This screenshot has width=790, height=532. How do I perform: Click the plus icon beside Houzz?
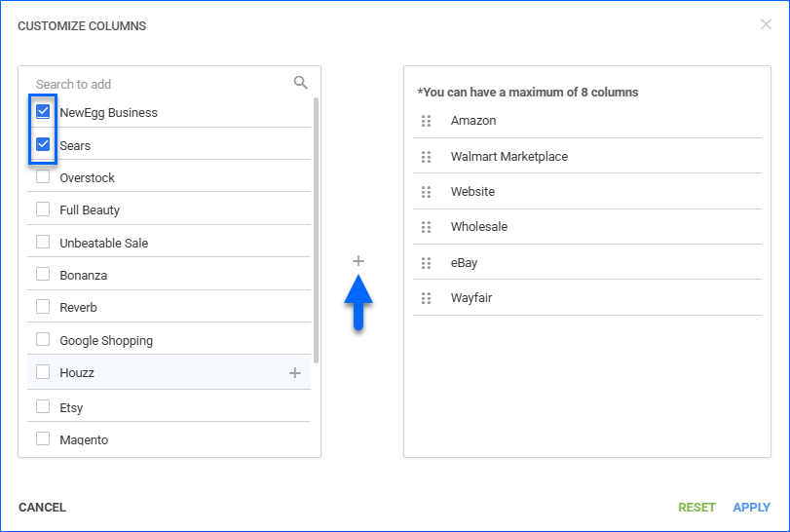coord(295,372)
